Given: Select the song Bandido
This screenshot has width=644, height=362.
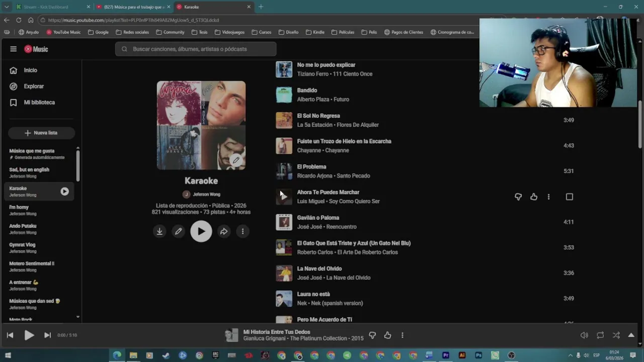Looking at the screenshot, I should pyautogui.click(x=307, y=90).
